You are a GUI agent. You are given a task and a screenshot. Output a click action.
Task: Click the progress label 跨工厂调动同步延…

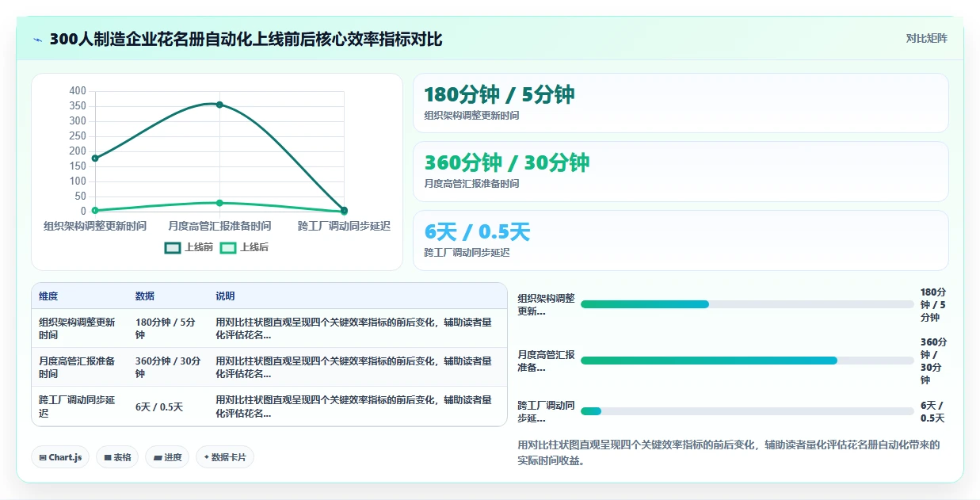[547, 412]
